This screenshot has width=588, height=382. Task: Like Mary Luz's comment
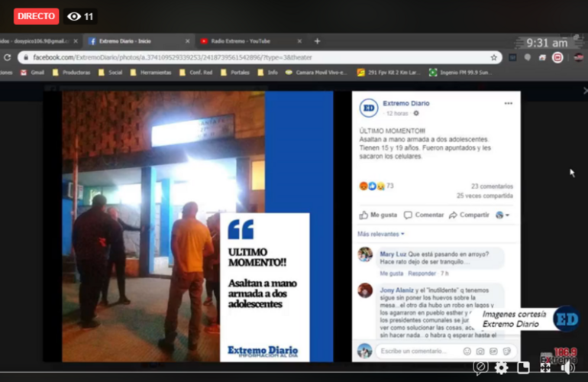click(x=392, y=274)
